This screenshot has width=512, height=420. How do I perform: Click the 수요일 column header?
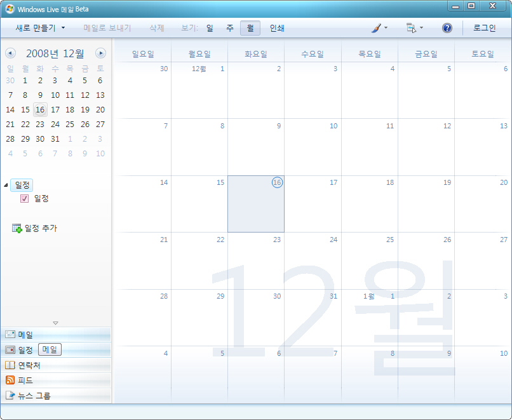(x=313, y=54)
